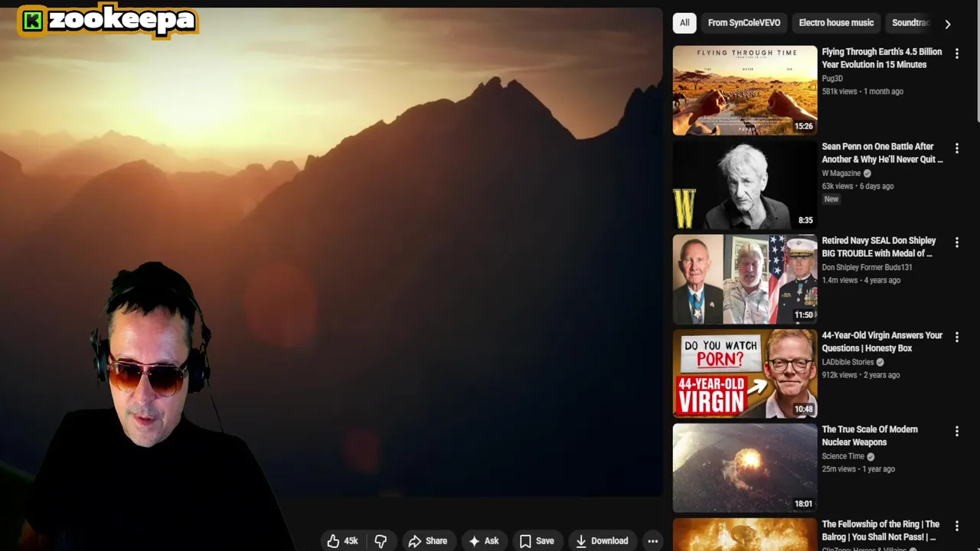Open options menu for Sean Penn video
This screenshot has width=980, height=551.
tap(956, 148)
